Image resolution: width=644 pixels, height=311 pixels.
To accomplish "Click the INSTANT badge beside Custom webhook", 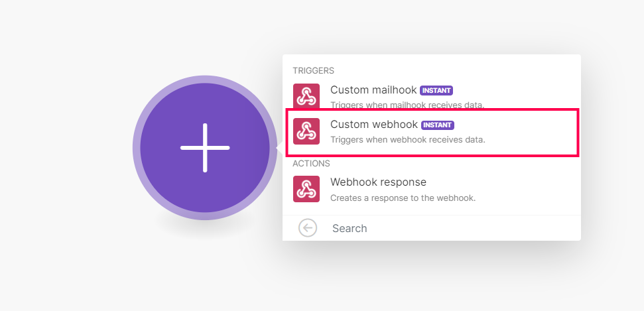I will click(438, 125).
